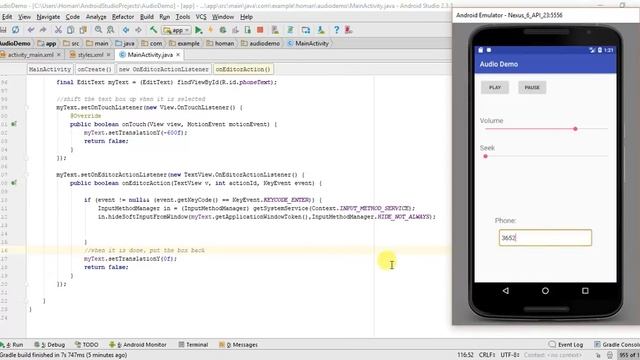
Task: Click the SDK Manager download icon
Action: pyautogui.click(x=321, y=30)
